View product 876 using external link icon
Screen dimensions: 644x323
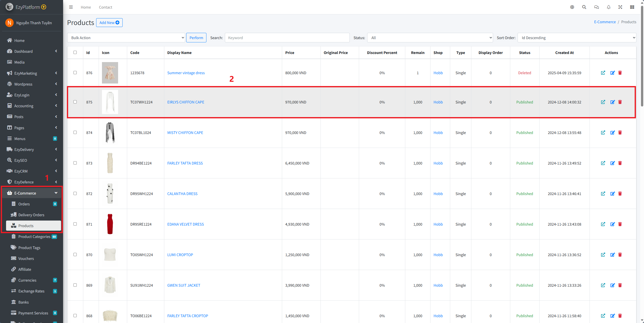tap(603, 73)
